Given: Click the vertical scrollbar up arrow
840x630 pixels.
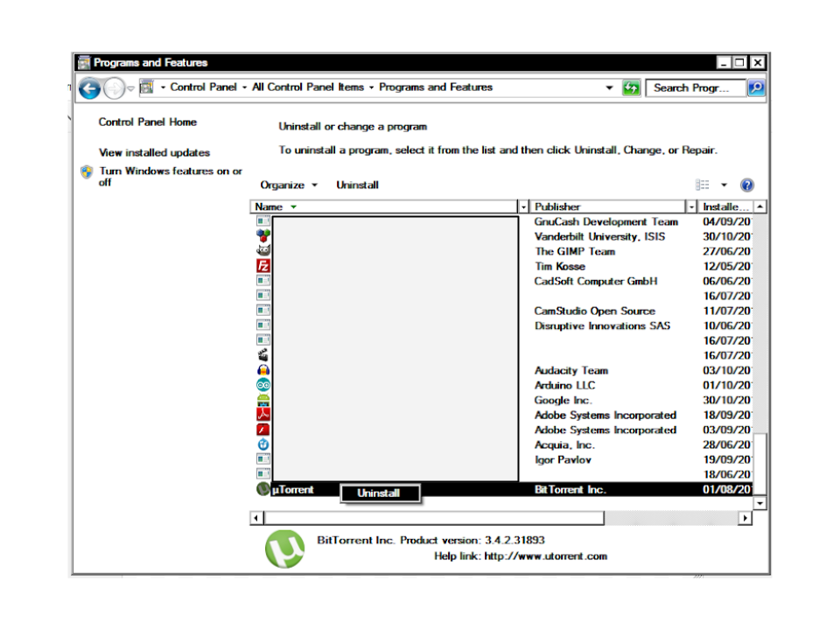Looking at the screenshot, I should point(759,206).
